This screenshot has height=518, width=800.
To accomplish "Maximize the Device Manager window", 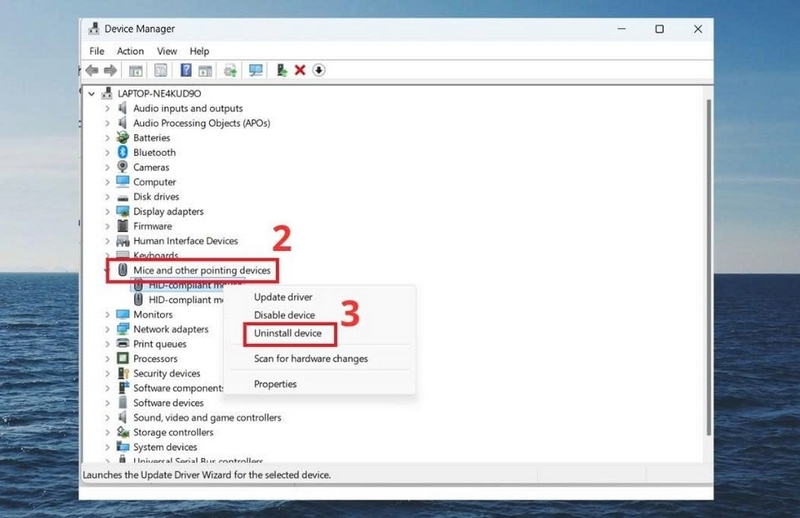I will [659, 29].
